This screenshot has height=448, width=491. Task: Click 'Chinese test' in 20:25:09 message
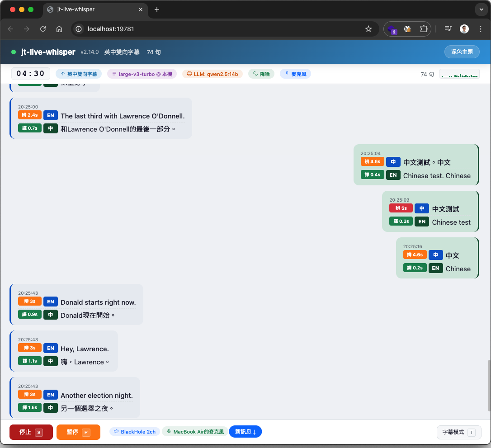coord(451,222)
